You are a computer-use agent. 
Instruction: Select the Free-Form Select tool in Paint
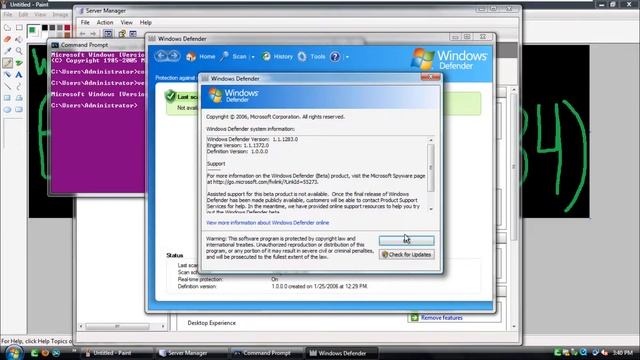(7, 28)
